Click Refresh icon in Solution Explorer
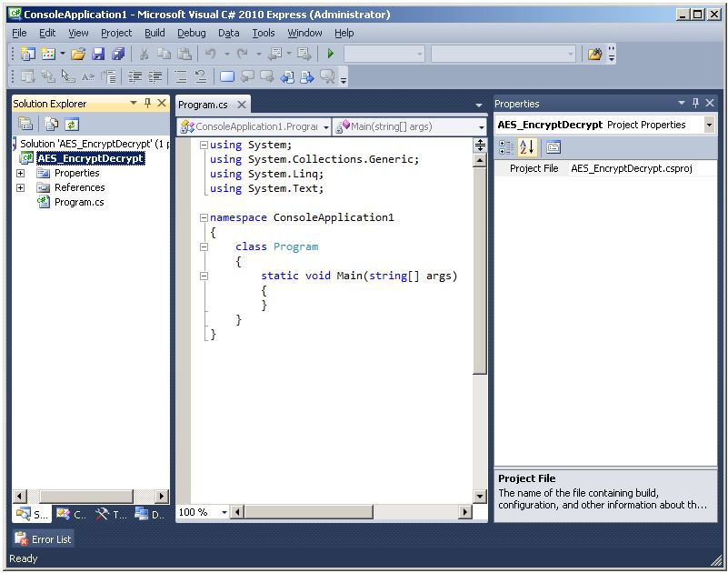 (x=71, y=124)
